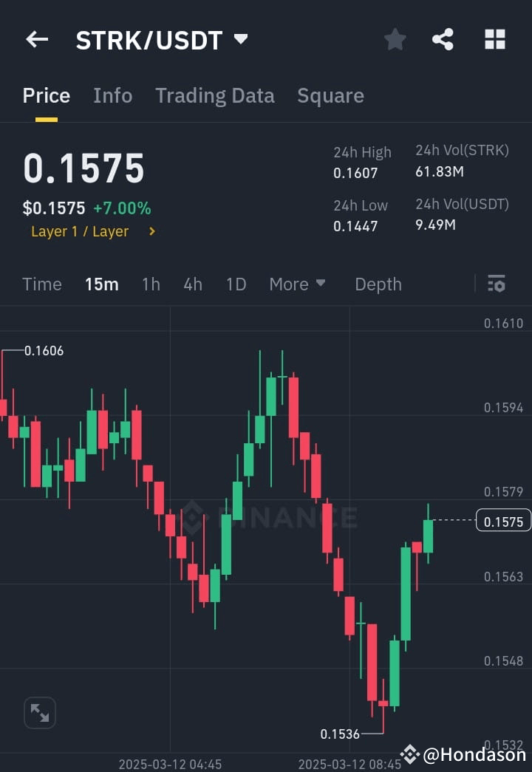Switch chart to 1D timeframe
532x772 pixels.
[x=236, y=284]
